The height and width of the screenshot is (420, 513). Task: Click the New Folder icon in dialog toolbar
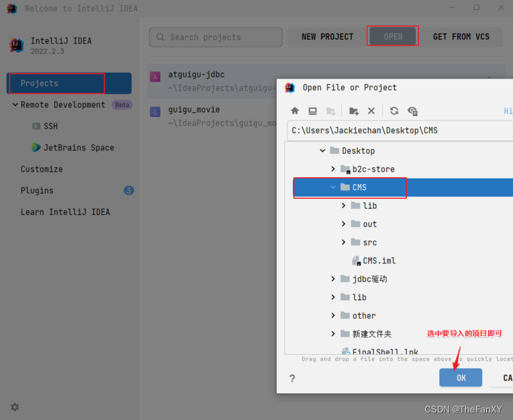tap(354, 111)
